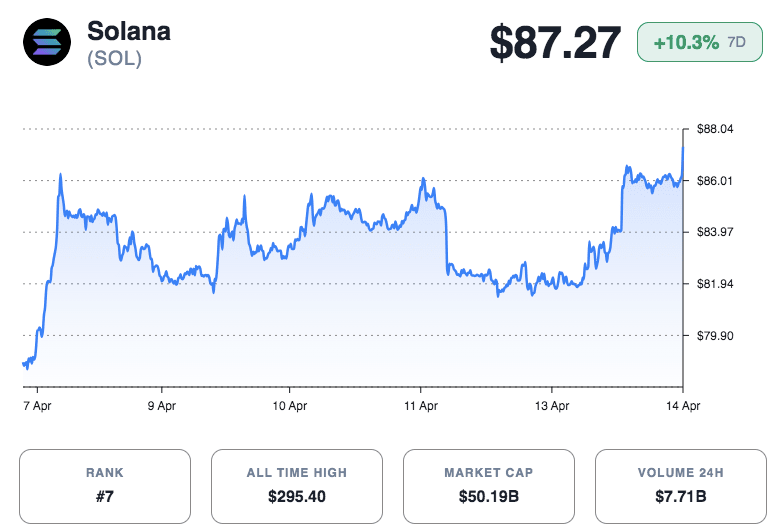Click the chart line's latest peak point
Viewport: 780px width, 527px height.
[683, 148]
